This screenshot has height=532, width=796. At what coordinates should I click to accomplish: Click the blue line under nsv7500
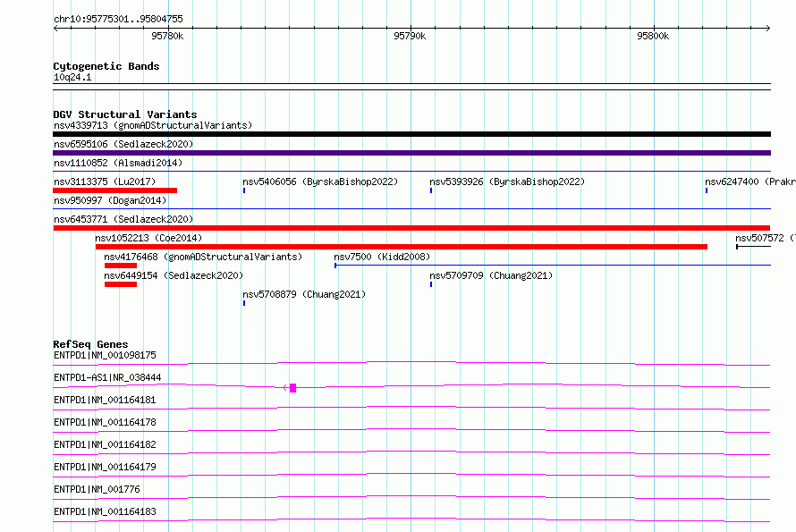[553, 265]
